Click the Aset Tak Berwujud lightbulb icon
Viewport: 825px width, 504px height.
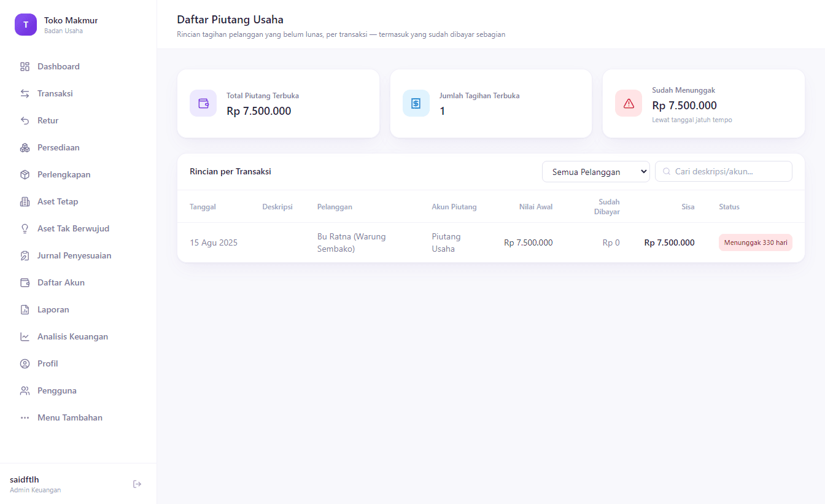pyautogui.click(x=25, y=228)
